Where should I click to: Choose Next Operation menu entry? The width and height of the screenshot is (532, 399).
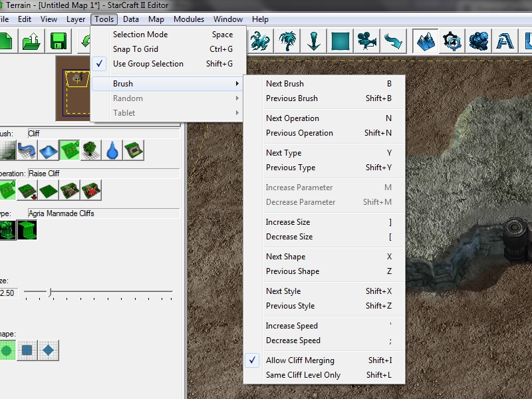coord(325,118)
